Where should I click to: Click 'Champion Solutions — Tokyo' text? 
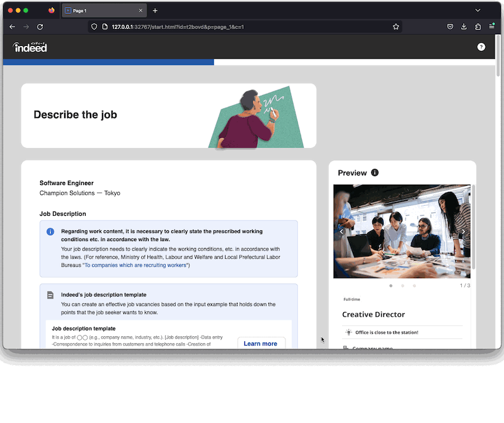80,193
